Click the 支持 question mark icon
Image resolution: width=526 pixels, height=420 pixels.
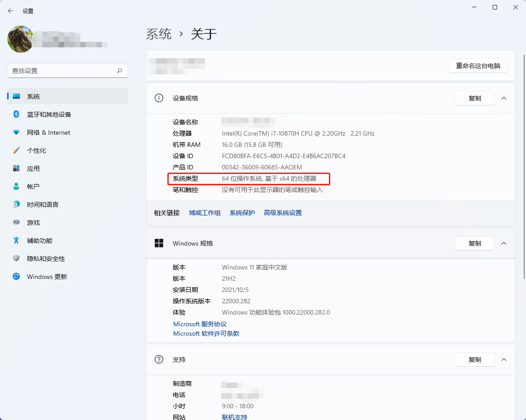159,359
